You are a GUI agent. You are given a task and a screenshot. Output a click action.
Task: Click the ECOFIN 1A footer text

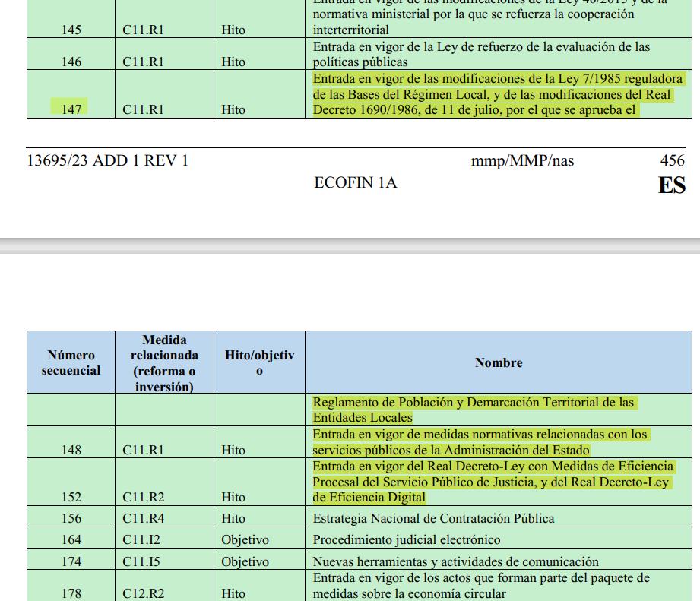point(355,182)
